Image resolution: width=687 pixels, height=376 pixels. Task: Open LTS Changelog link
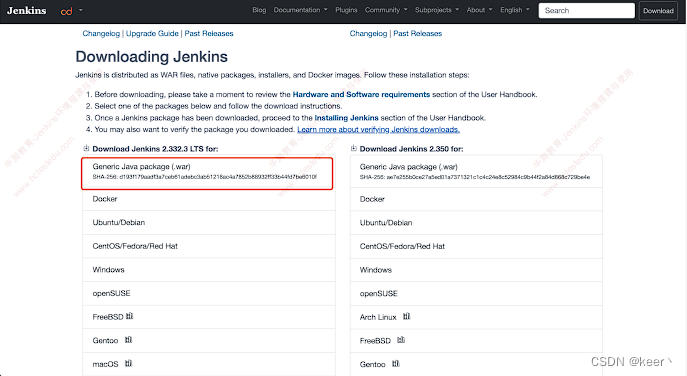[101, 33]
